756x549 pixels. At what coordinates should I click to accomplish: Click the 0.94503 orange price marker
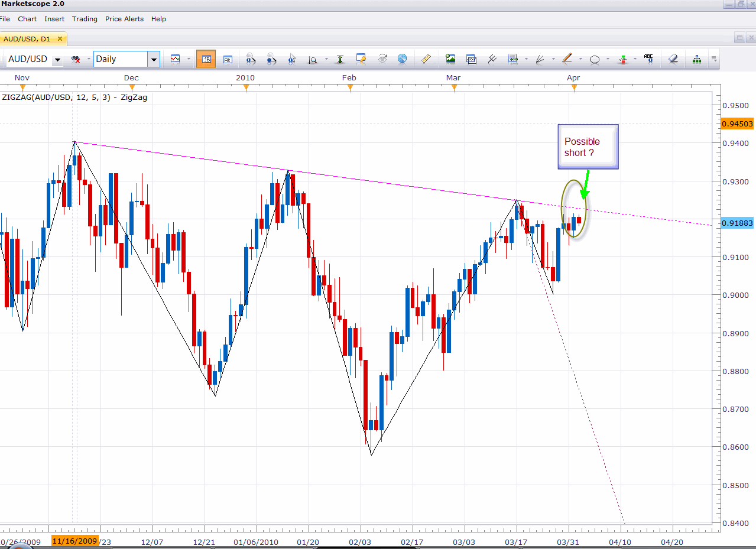pyautogui.click(x=737, y=124)
